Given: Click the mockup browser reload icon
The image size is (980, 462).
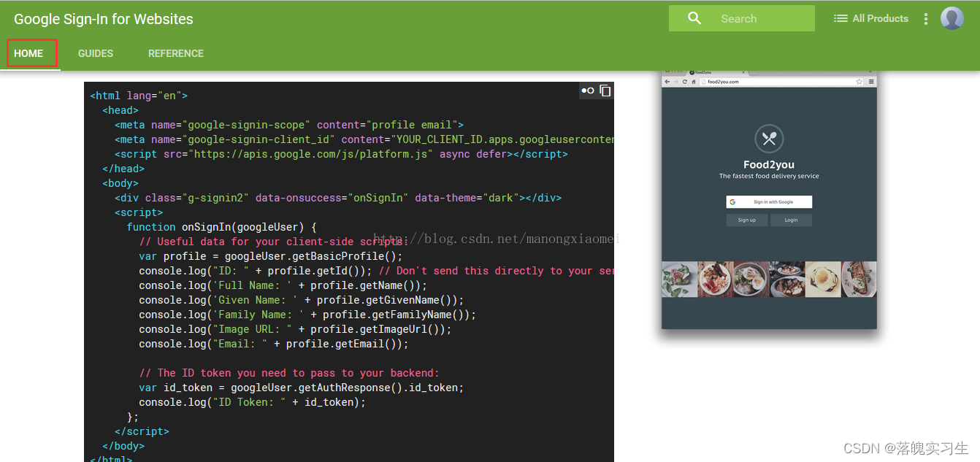Looking at the screenshot, I should click(685, 82).
